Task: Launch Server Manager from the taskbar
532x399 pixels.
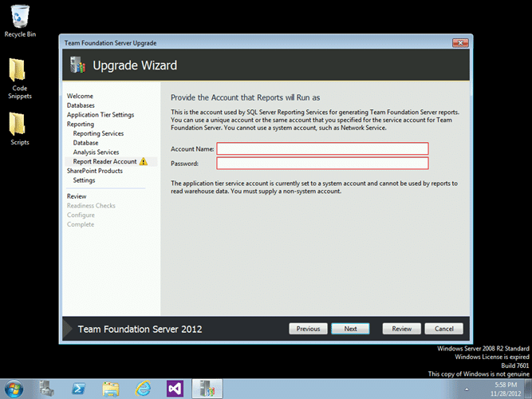Action: (x=46, y=389)
